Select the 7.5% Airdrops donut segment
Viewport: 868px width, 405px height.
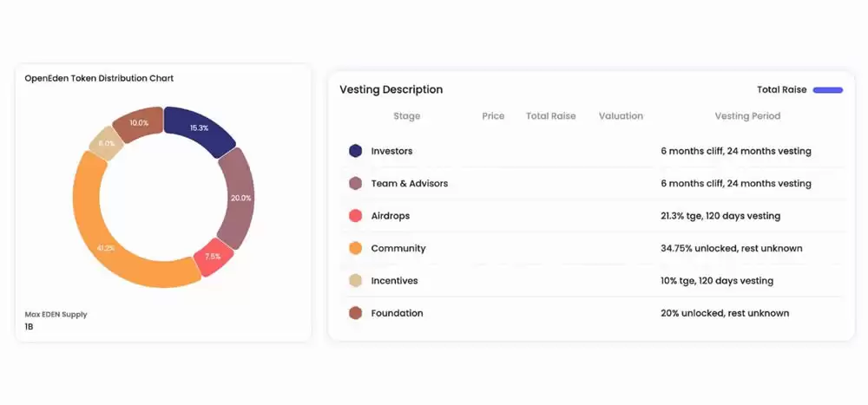coord(213,258)
